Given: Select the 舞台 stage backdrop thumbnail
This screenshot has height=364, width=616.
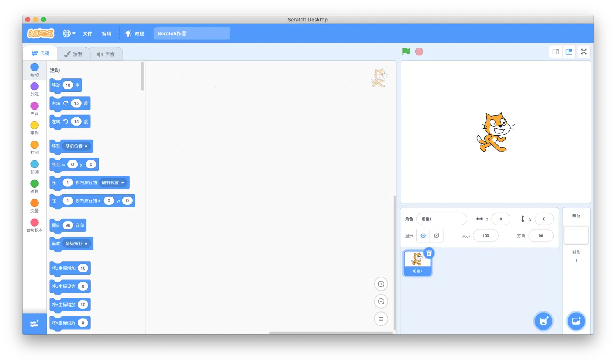Looking at the screenshot, I should pos(576,235).
